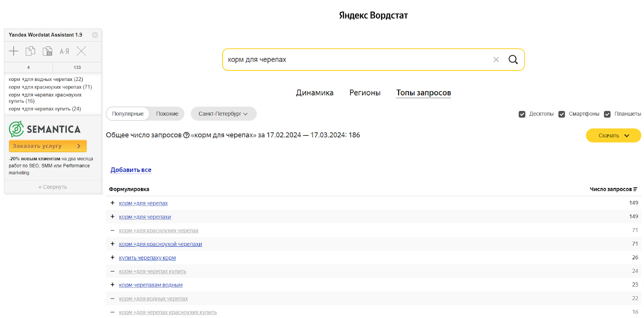
Task: Open 'корм +для красноухих черепах' query link
Action: (x=159, y=231)
